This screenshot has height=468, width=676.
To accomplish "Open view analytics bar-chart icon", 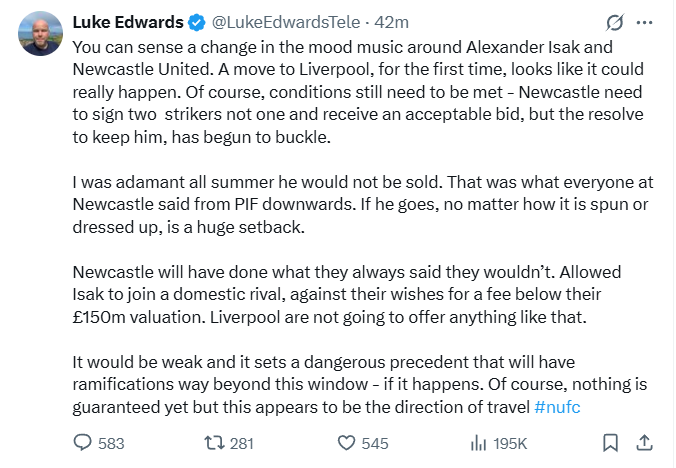I will pyautogui.click(x=478, y=443).
